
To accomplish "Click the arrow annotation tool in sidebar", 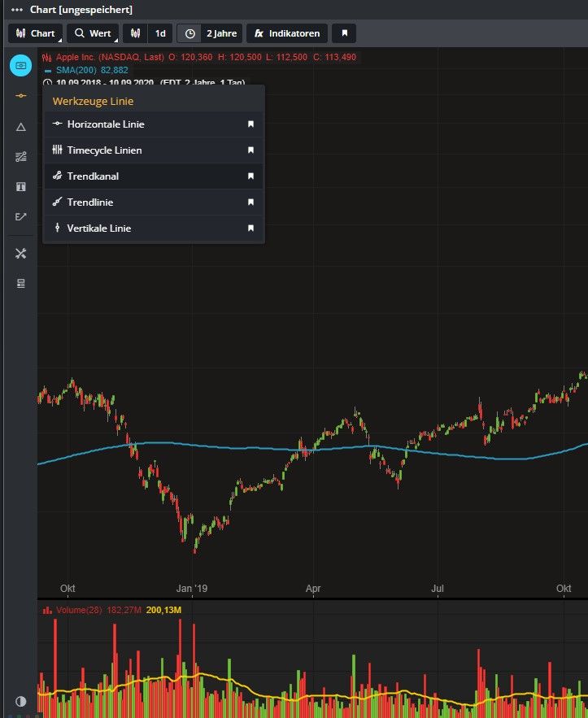I will (21, 216).
